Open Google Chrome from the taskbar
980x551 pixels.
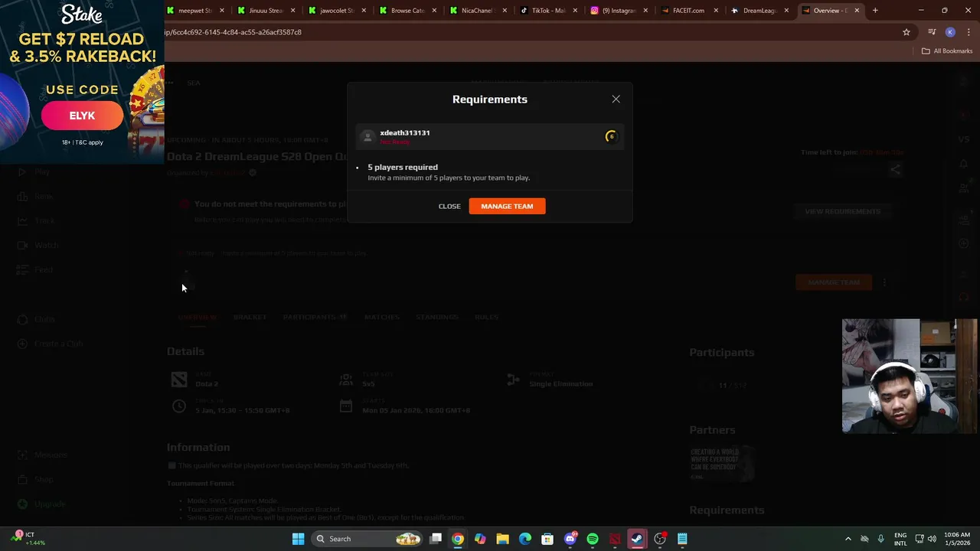tap(457, 539)
